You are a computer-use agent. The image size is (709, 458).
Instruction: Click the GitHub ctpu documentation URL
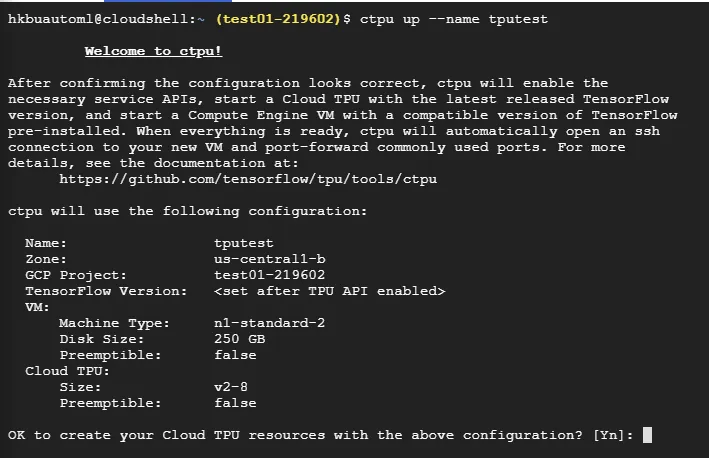click(x=247, y=179)
